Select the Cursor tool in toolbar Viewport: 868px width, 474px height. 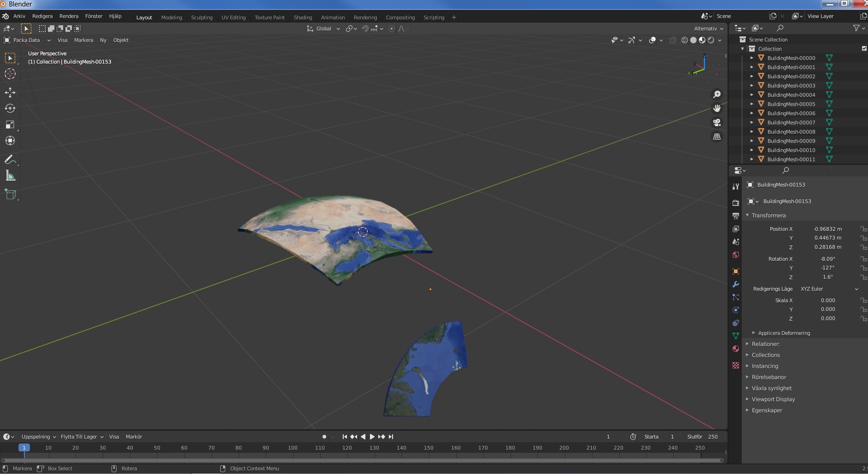[x=10, y=74]
